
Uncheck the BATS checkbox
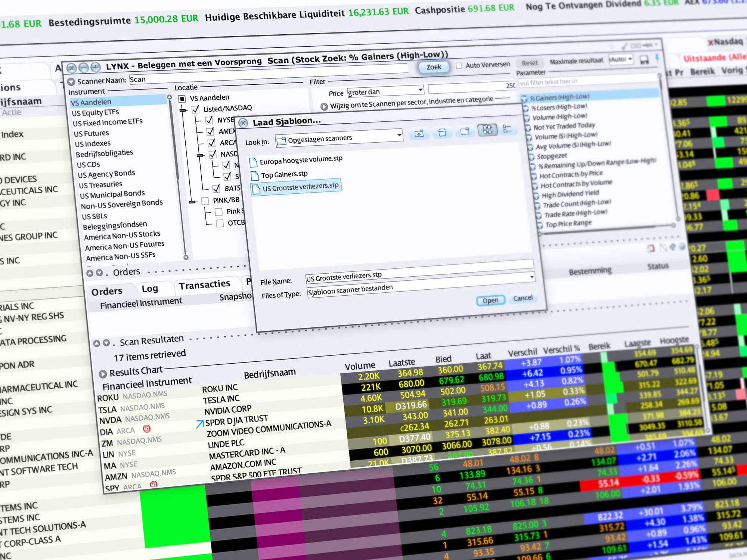pos(216,189)
